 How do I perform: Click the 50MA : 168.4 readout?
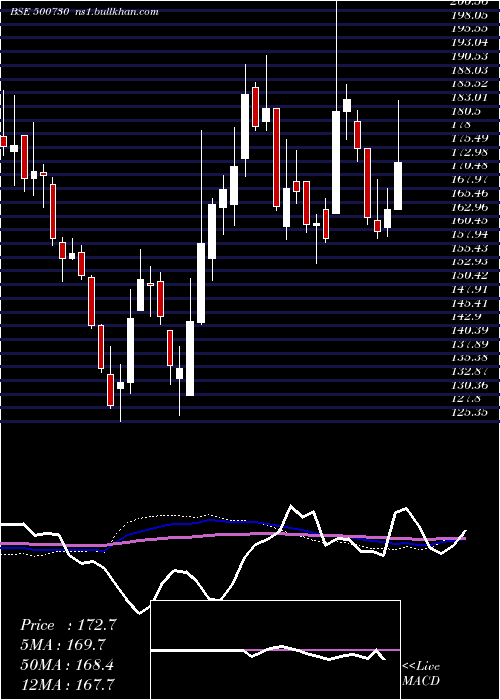(67, 665)
